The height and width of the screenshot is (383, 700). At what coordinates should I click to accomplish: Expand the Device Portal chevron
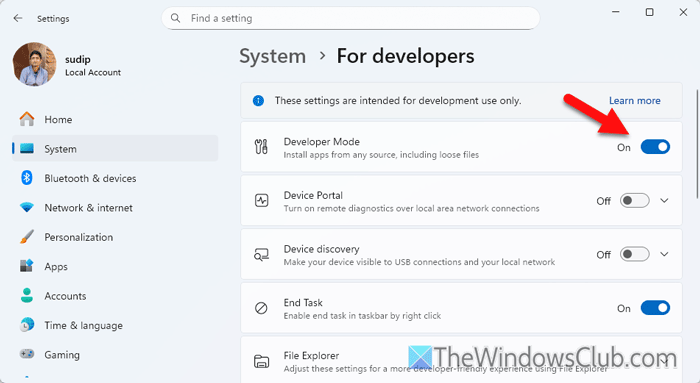(x=664, y=200)
